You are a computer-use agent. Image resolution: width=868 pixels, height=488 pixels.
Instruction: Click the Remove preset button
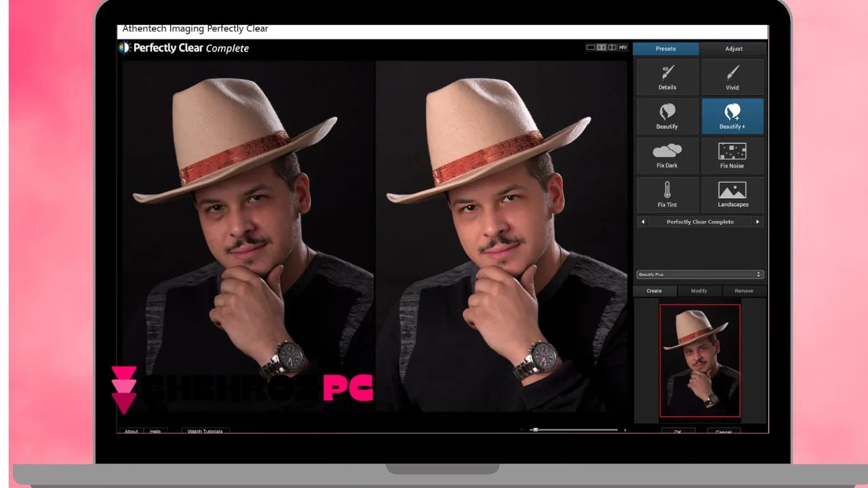pos(744,291)
